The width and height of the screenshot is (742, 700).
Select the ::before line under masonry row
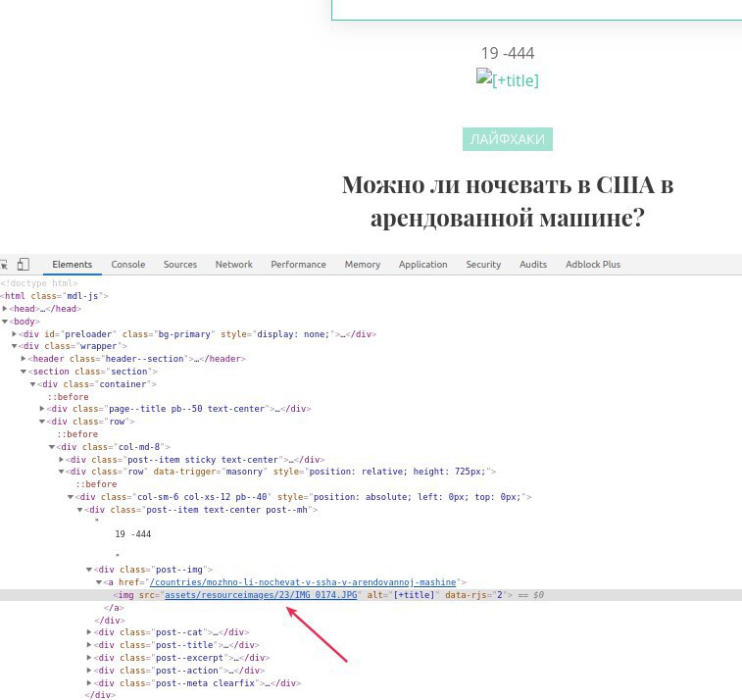[96, 484]
